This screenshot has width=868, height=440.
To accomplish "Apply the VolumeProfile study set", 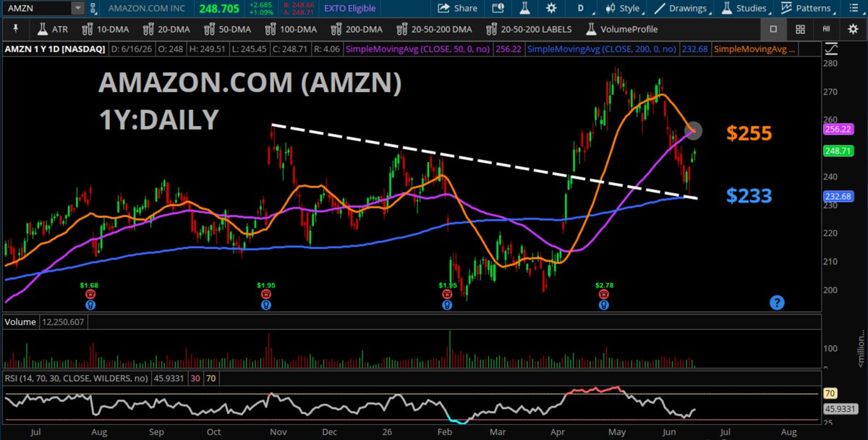I will point(622,30).
